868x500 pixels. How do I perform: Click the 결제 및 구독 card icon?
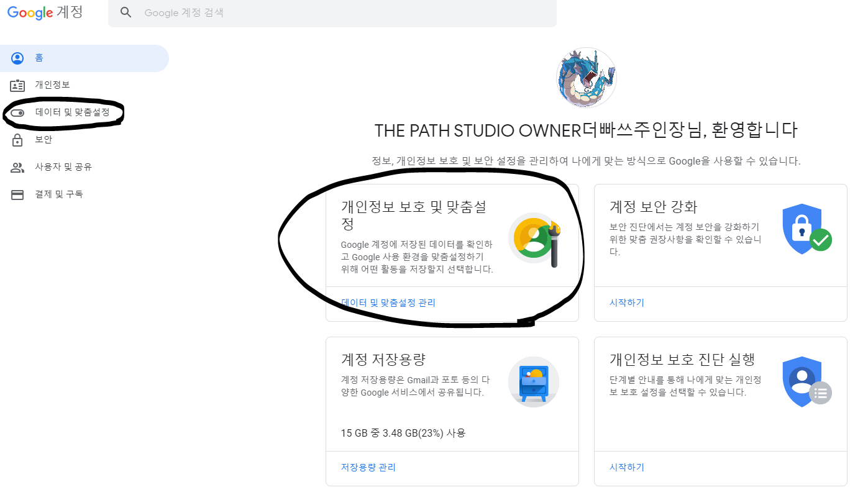pyautogui.click(x=17, y=195)
